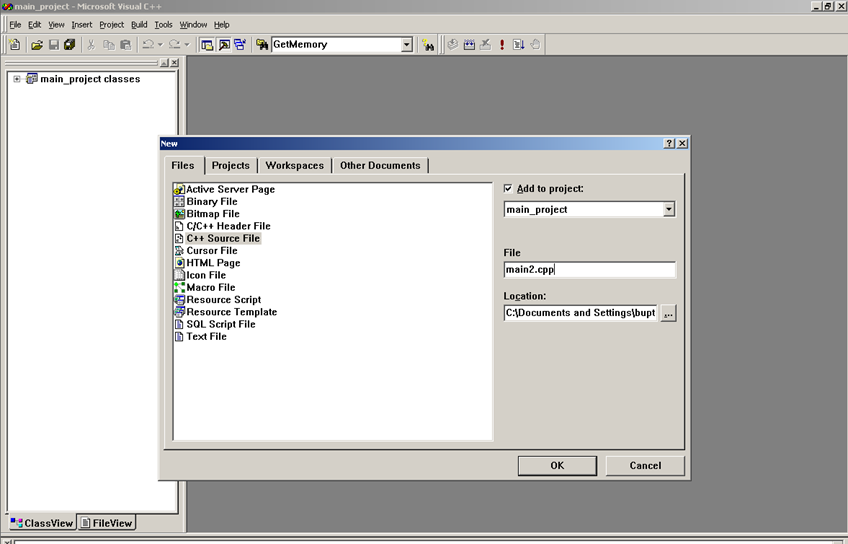Open the main_project project dropdown
The image size is (848, 544).
(668, 210)
